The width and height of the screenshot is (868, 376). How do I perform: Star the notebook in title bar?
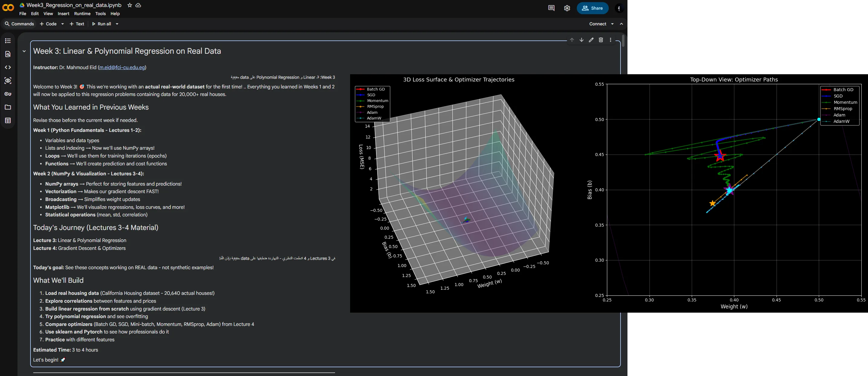pos(130,5)
